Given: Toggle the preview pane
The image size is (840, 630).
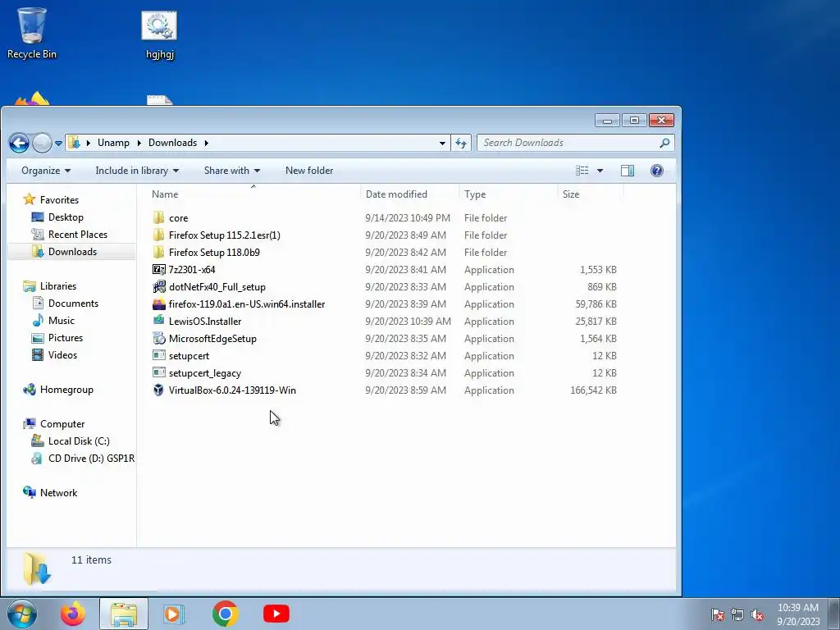Looking at the screenshot, I should point(628,171).
